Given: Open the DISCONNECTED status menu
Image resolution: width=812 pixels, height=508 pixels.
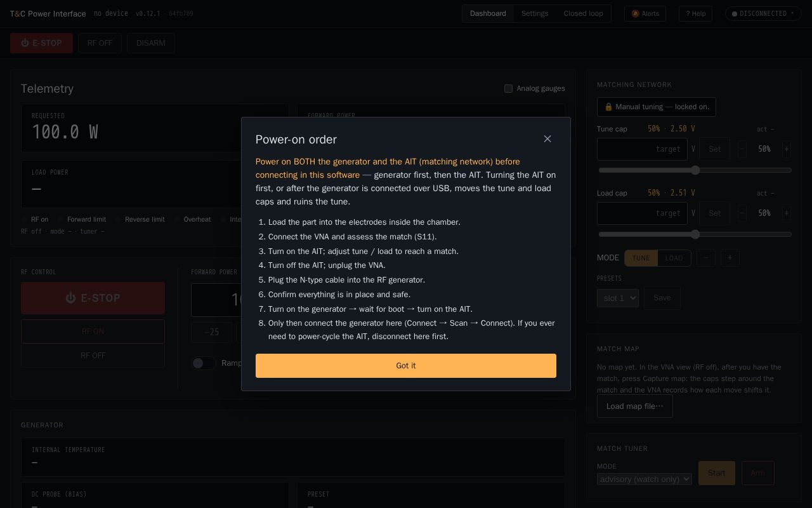Looking at the screenshot, I should pos(763,13).
